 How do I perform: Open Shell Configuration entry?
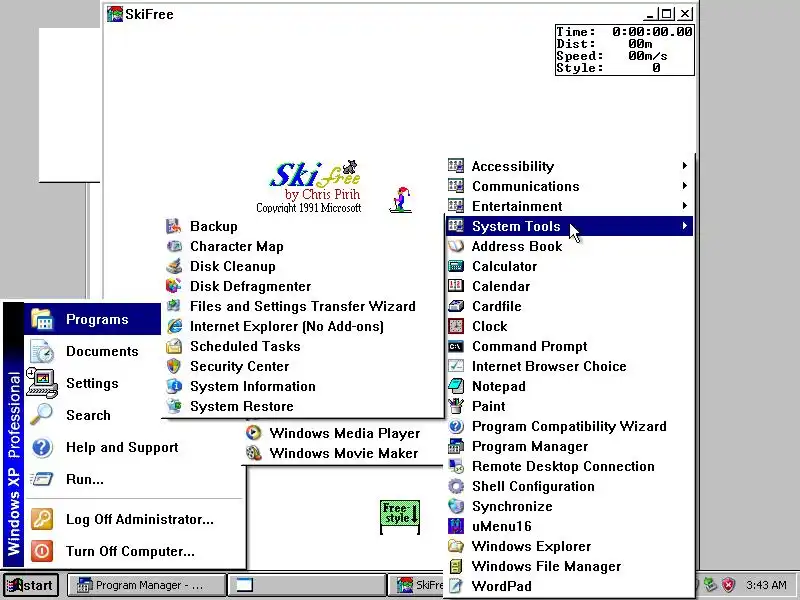569,486
